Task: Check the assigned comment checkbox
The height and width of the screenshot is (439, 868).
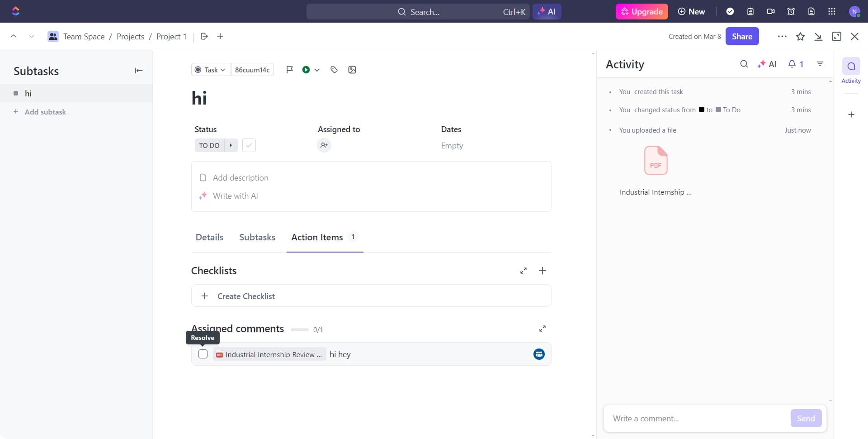Action: (x=203, y=354)
